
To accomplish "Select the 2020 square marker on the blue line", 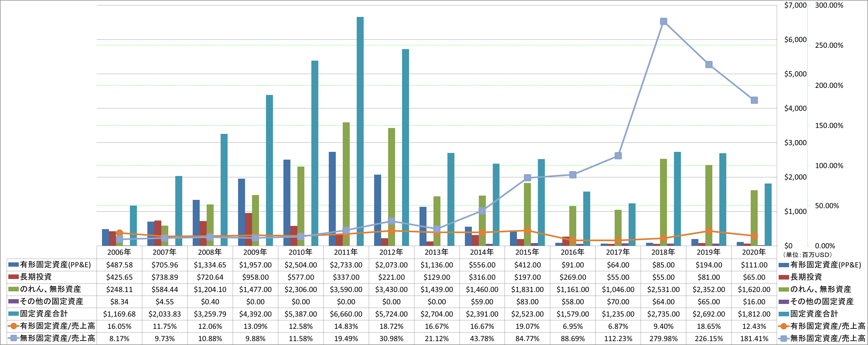I will pos(754,100).
